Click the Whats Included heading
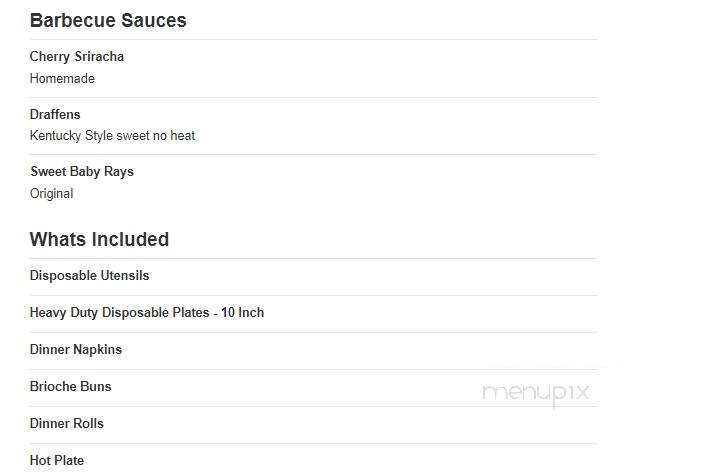Image resolution: width=715 pixels, height=475 pixels. (x=99, y=239)
